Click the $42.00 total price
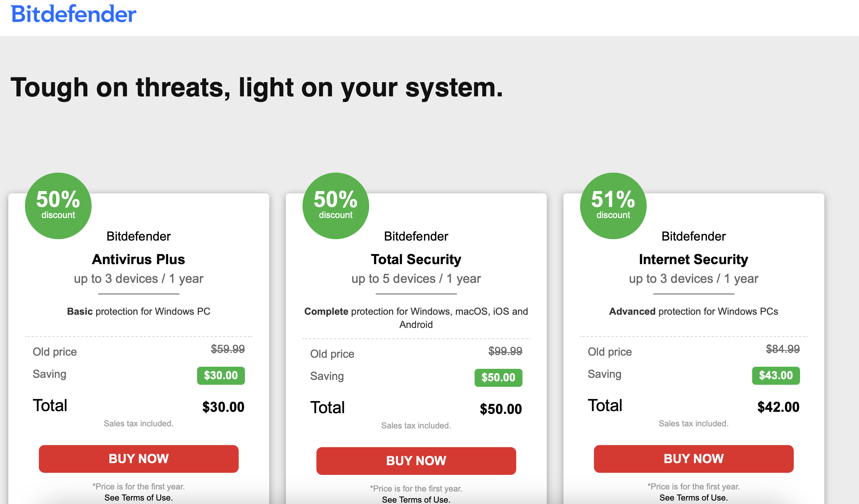This screenshot has height=504, width=859. 778,407
